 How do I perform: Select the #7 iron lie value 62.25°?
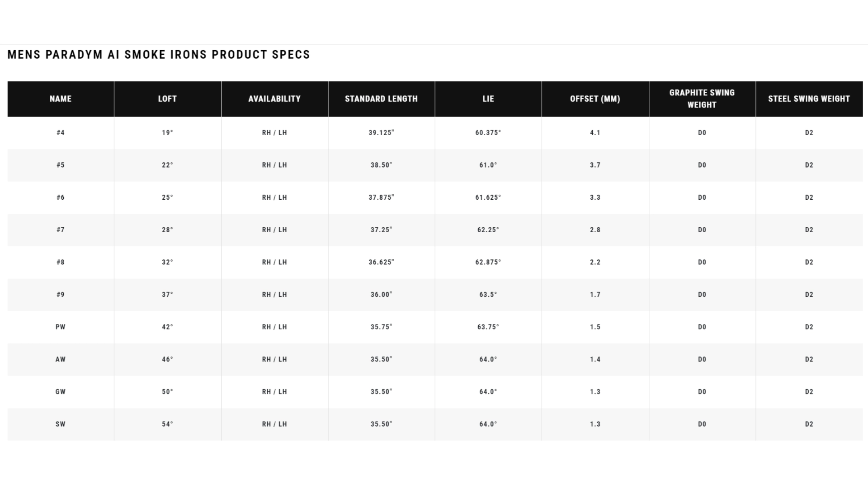pos(488,230)
